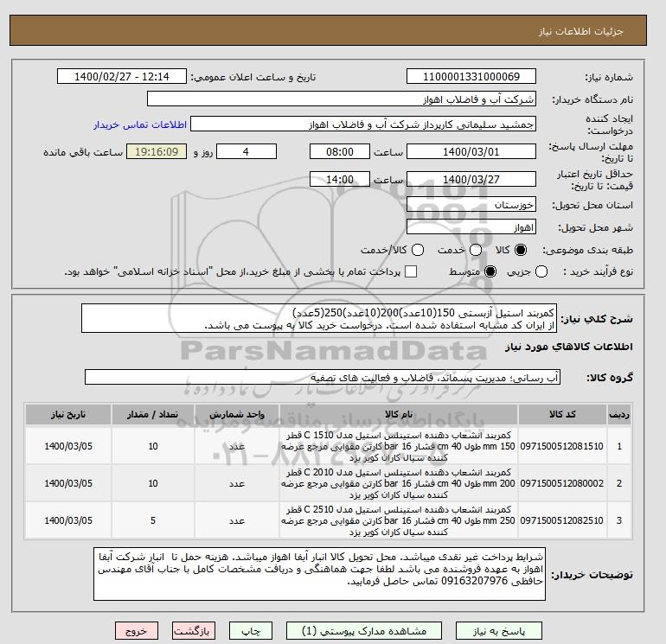Click the خروج exit button
666x644 pixels.
point(137,631)
